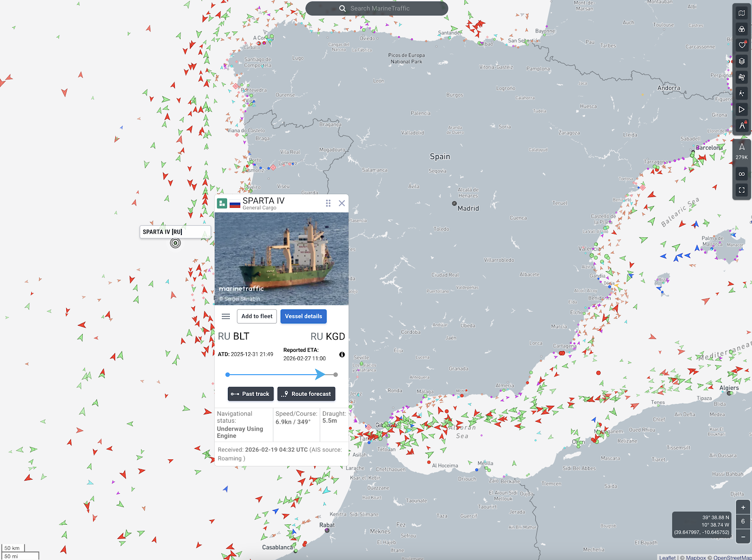Viewport: 752px width, 560px height.
Task: Open the density maps icon
Action: click(742, 93)
